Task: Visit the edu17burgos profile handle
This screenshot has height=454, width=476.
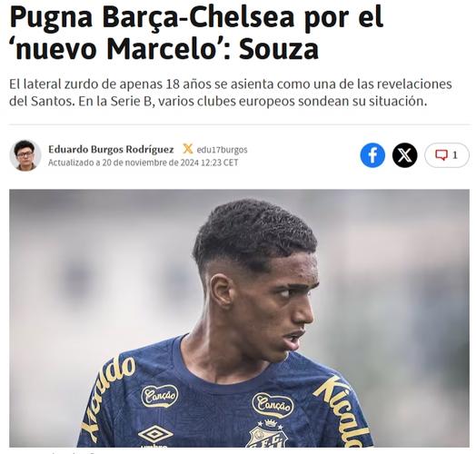Action: pyautogui.click(x=222, y=150)
